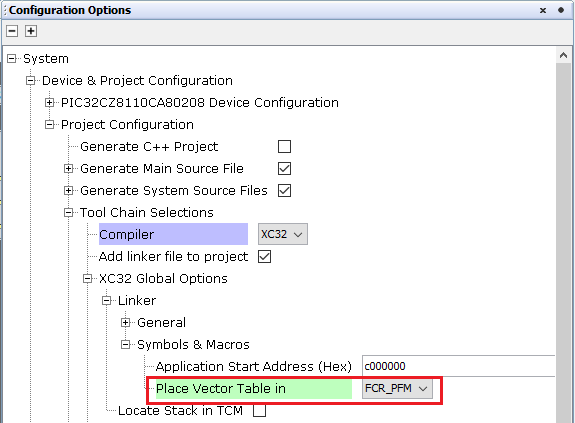The width and height of the screenshot is (575, 423).
Task: Select the System root label
Action: tap(46, 59)
